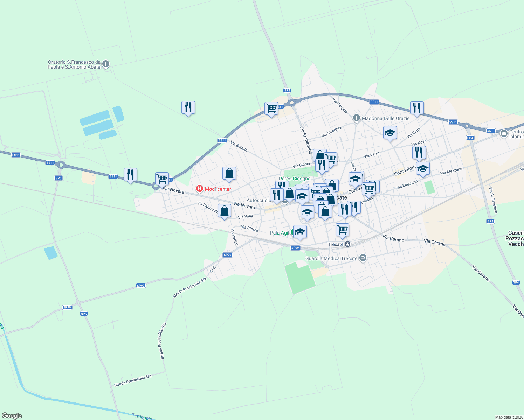Click the school marker next to Pala Agil
Screen dimensions: 524x420
tap(300, 231)
